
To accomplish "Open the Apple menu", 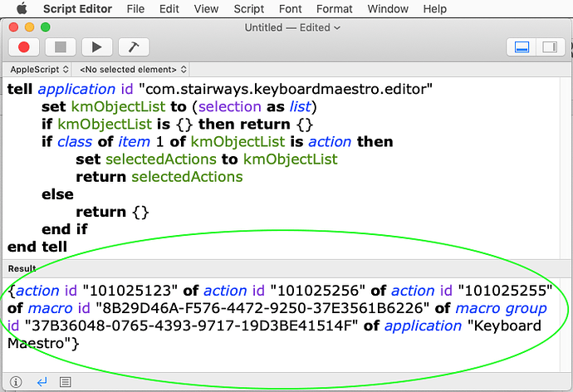I will pos(22,8).
